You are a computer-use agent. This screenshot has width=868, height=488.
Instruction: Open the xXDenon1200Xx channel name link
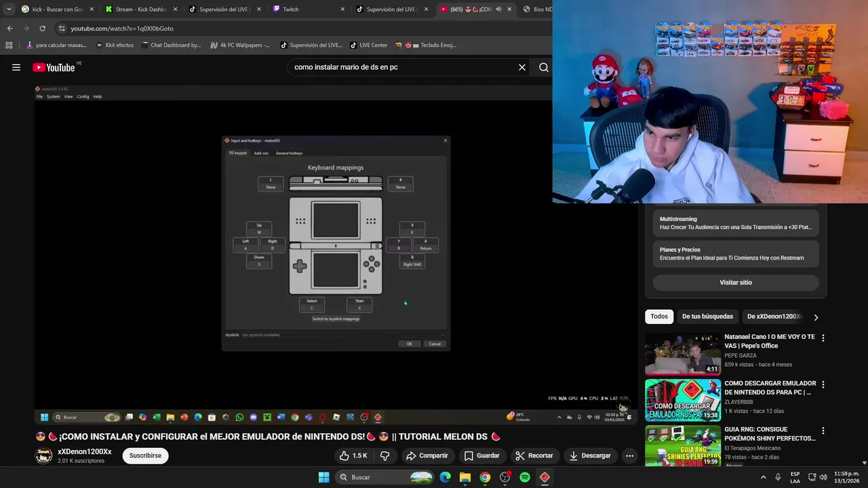pos(85,451)
